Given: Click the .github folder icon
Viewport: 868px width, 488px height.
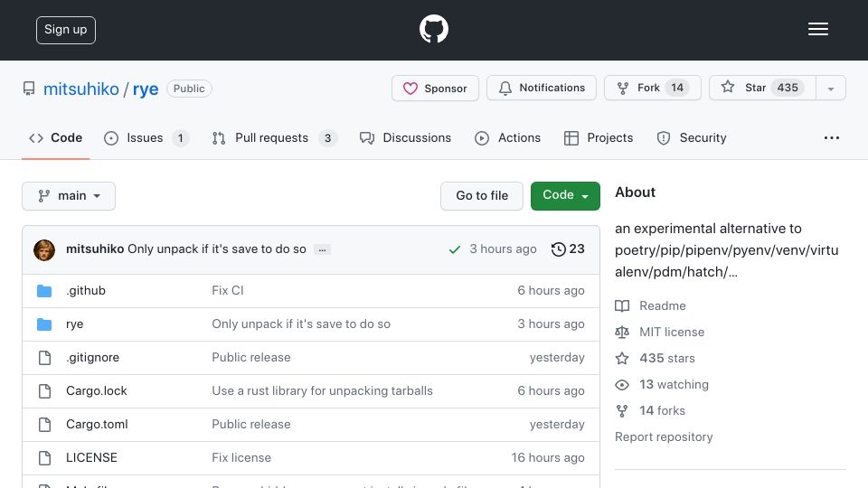Looking at the screenshot, I should click(x=44, y=291).
